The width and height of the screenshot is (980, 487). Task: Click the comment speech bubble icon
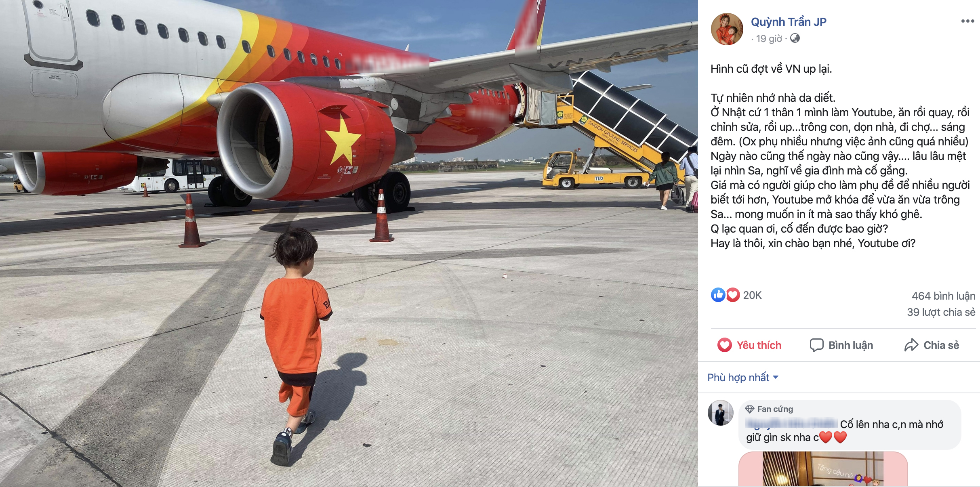coord(816,345)
